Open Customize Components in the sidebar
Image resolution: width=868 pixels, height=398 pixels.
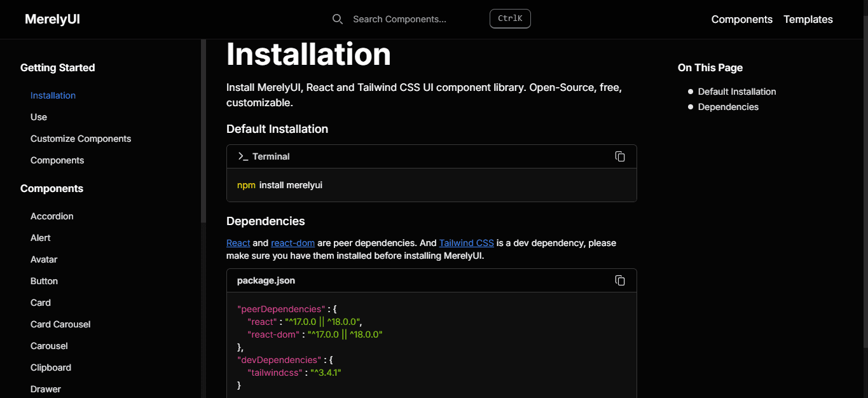coord(81,139)
